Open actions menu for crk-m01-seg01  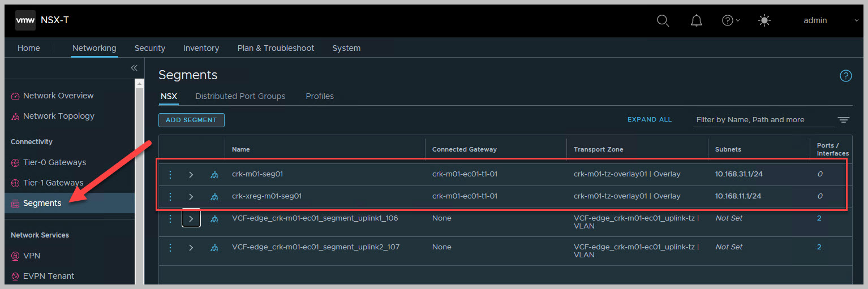click(x=170, y=174)
